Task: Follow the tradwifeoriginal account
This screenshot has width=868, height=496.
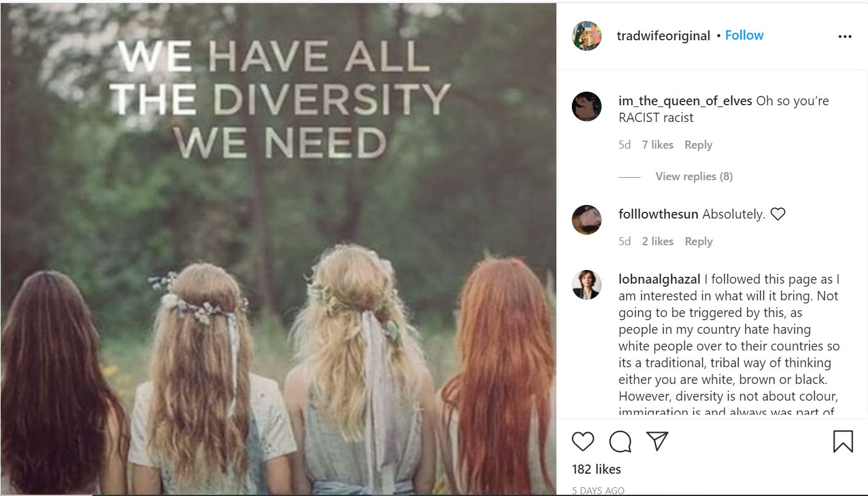Action: tap(744, 35)
